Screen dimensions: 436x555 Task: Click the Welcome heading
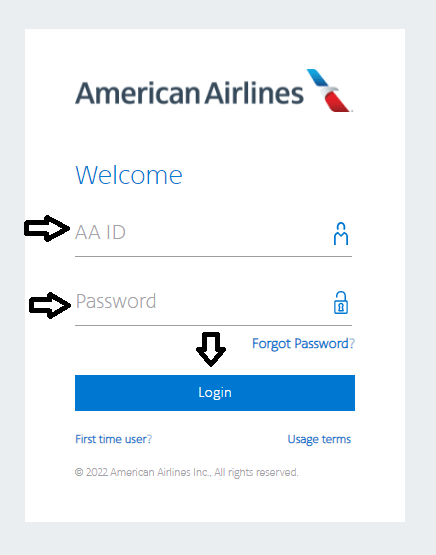click(129, 175)
